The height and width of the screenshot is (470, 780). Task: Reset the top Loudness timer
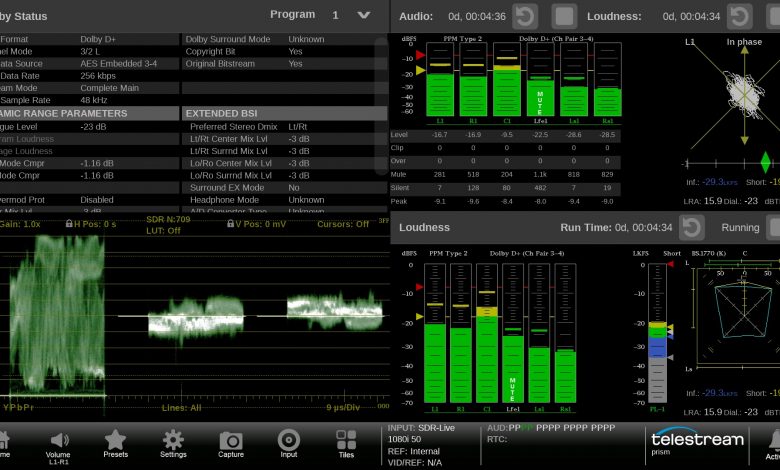(x=739, y=16)
